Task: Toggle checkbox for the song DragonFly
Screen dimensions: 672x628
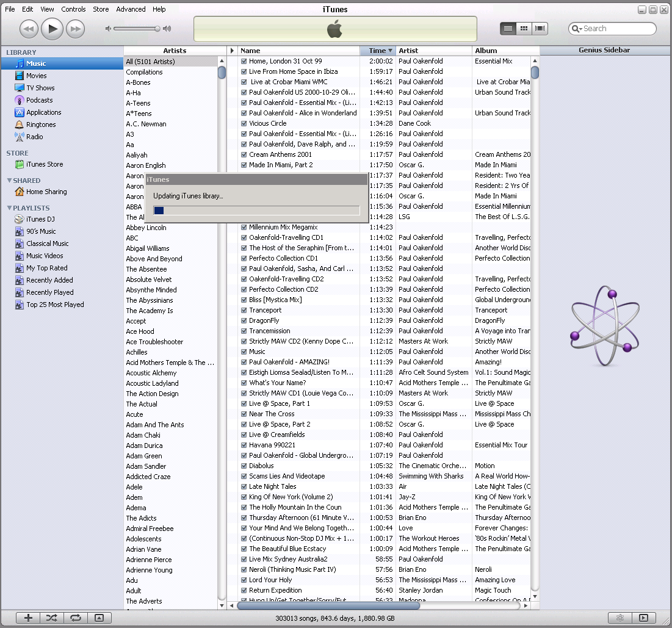Action: pos(244,320)
